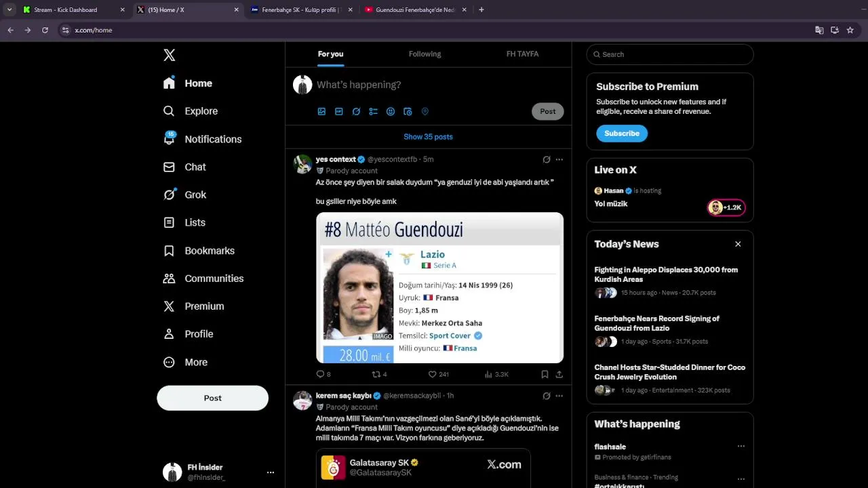Open Communities in the sidebar
Image resolution: width=868 pixels, height=488 pixels.
pyautogui.click(x=203, y=279)
